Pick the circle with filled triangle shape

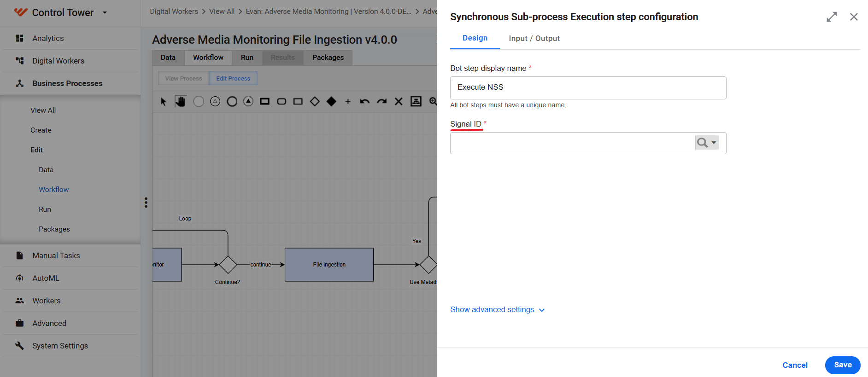tap(248, 101)
